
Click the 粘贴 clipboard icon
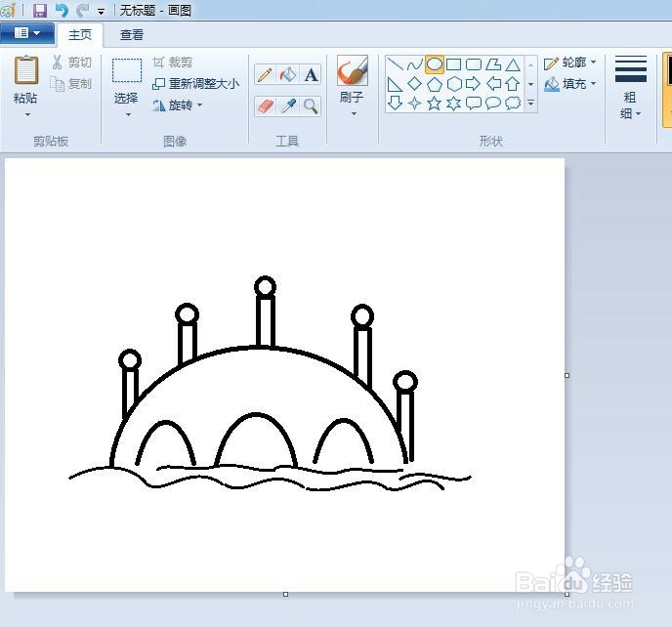point(26,70)
